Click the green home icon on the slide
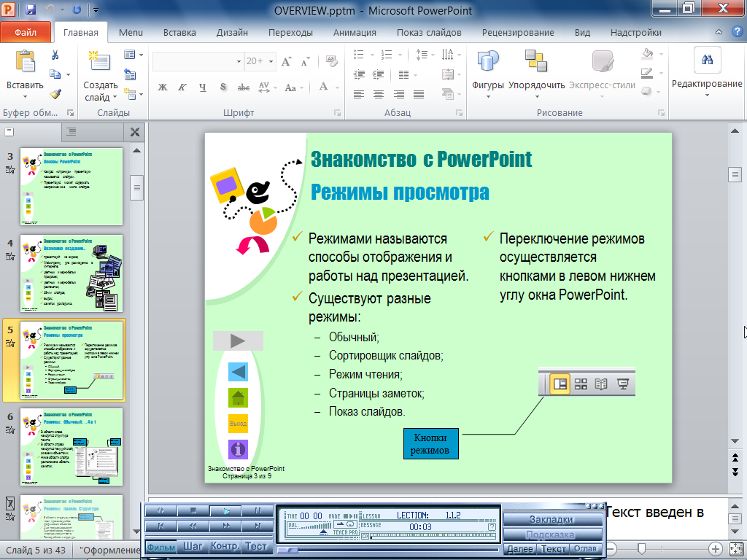 238,397
